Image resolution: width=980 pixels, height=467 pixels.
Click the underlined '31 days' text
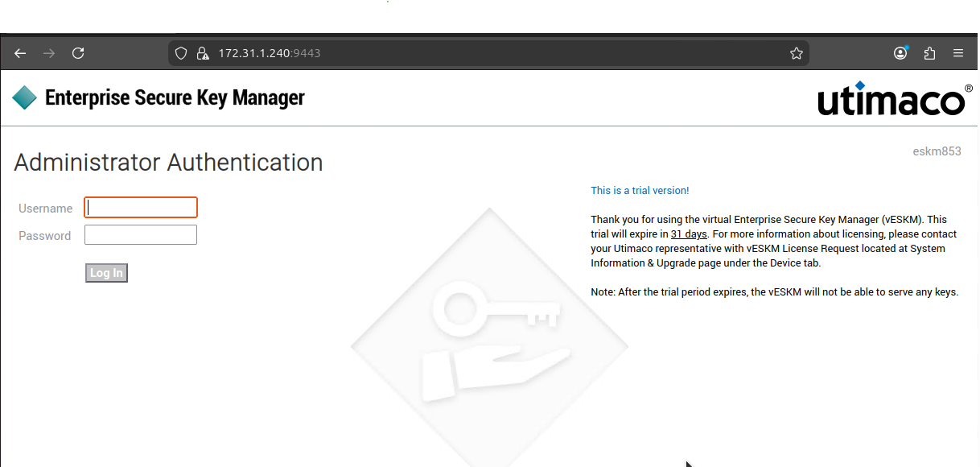point(689,234)
